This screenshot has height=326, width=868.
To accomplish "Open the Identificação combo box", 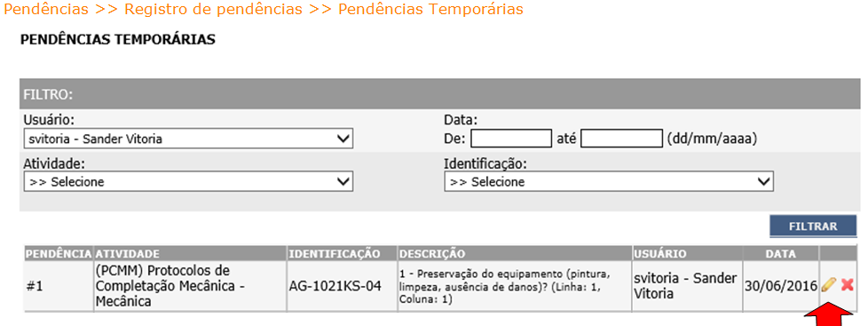I will click(608, 182).
